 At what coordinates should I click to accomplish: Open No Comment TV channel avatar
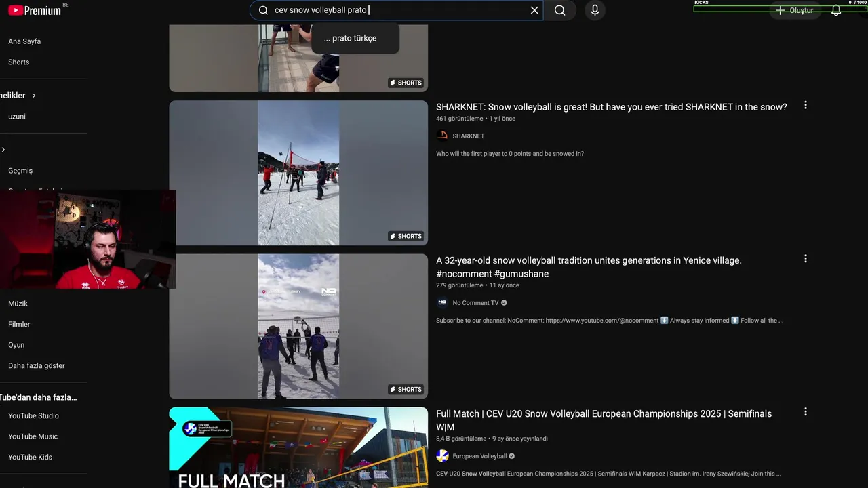coord(442,302)
